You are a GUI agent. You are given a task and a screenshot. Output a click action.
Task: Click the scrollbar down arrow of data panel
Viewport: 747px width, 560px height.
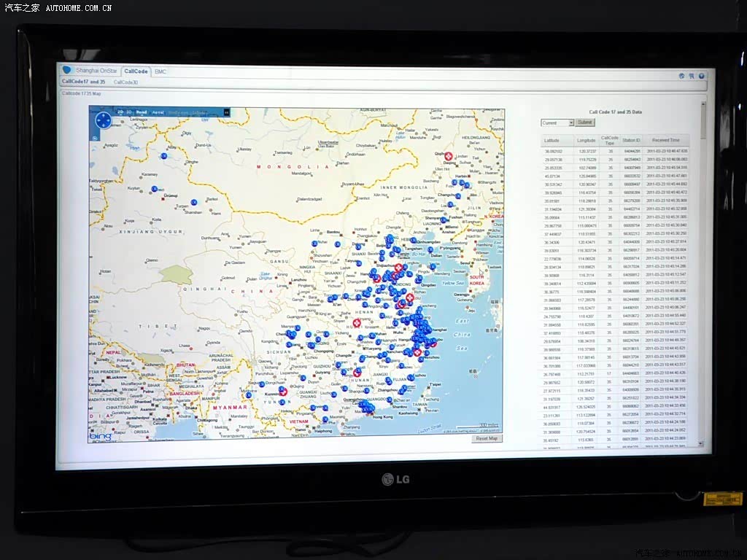point(701,444)
